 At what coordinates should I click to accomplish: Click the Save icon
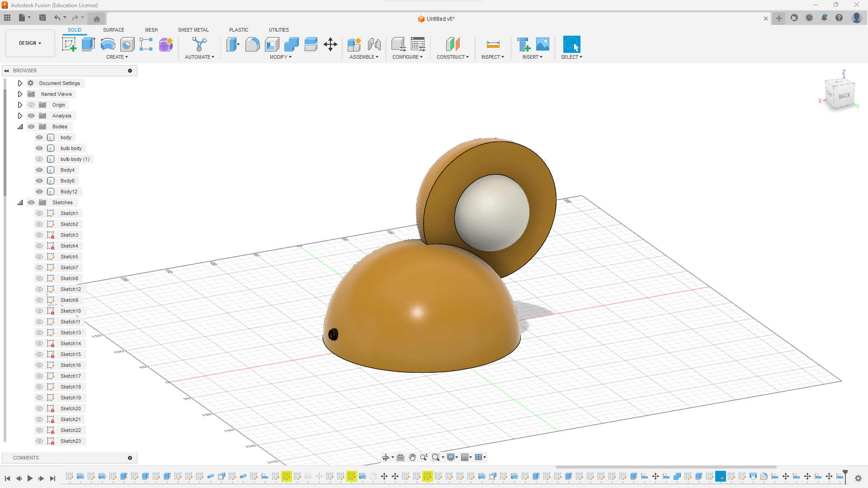point(42,18)
